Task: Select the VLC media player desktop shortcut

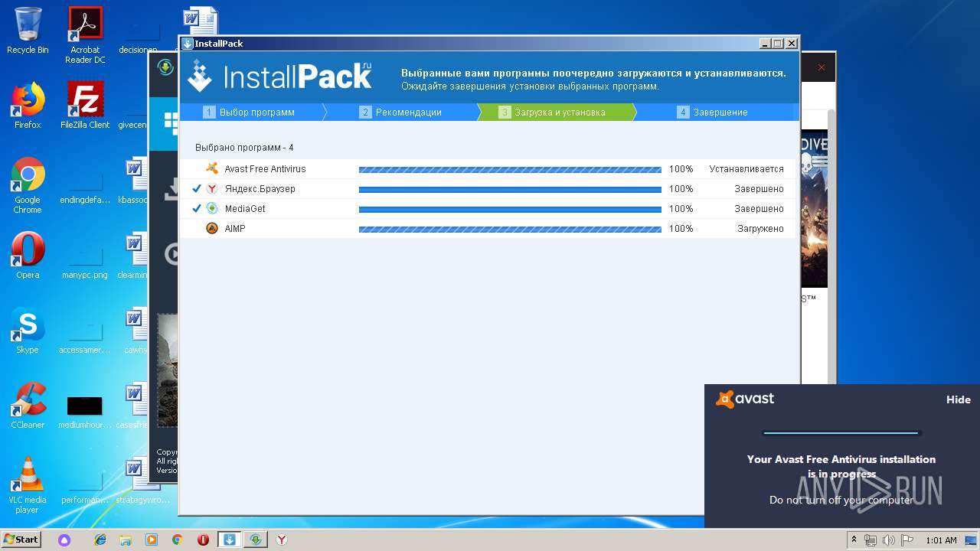Action: coord(28,485)
